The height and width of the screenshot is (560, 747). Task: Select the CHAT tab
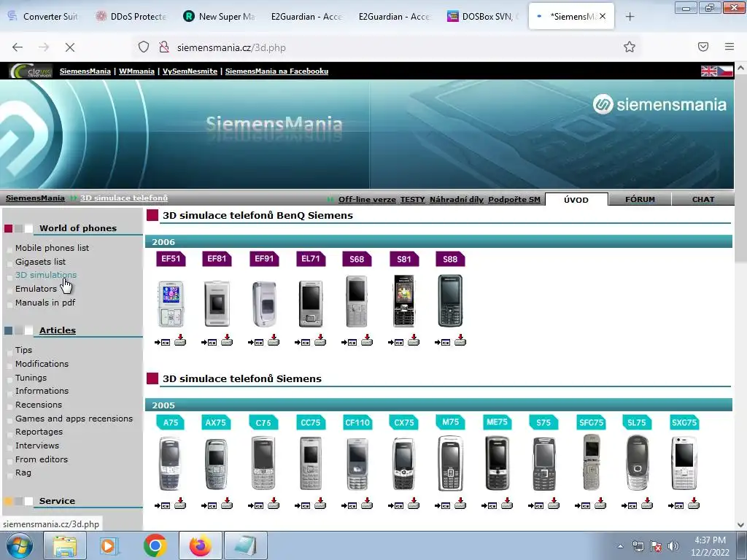703,200
